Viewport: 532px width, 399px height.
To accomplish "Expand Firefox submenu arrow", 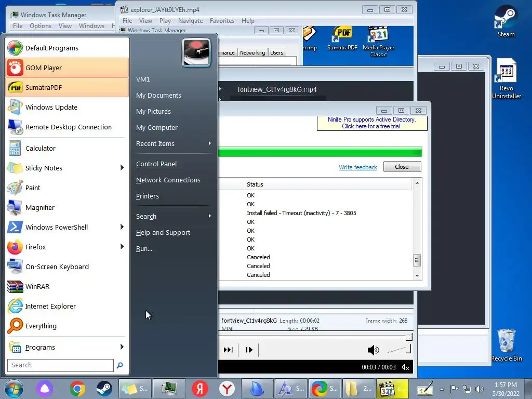I will (x=122, y=247).
